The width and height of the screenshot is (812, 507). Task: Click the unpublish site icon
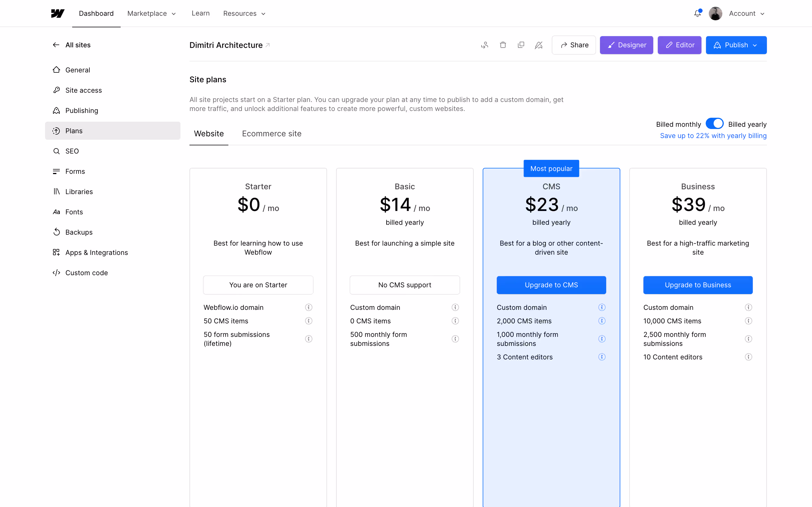(x=539, y=45)
